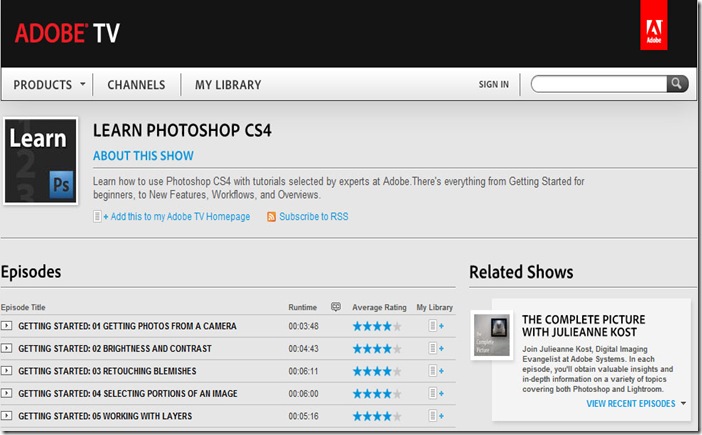Click the Sign In link

(x=493, y=84)
